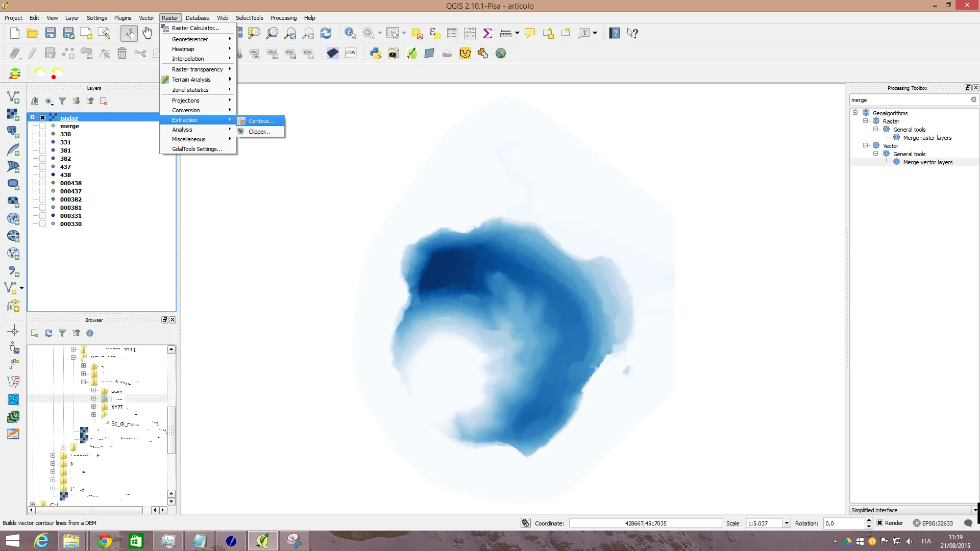Screen dimensions: 980x551
Task: Open the Scale dropdown in status bar
Action: tap(787, 523)
